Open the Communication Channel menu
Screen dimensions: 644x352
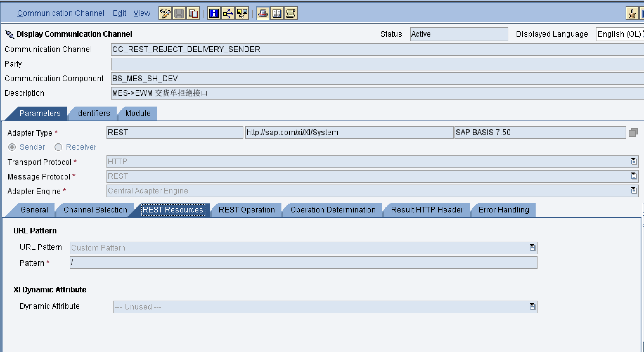coord(61,13)
